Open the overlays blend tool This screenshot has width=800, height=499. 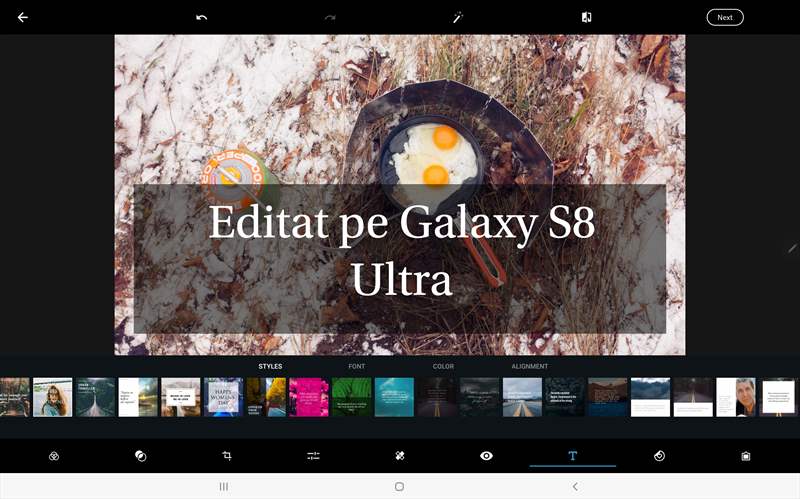(140, 456)
